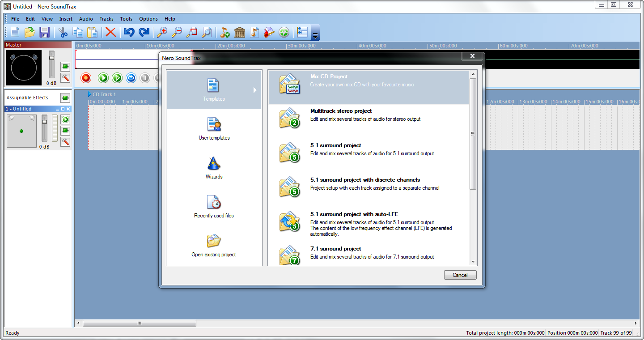Viewport: 644px width, 340px height.
Task: Click the Assignable Effects chip icon
Action: (65, 98)
